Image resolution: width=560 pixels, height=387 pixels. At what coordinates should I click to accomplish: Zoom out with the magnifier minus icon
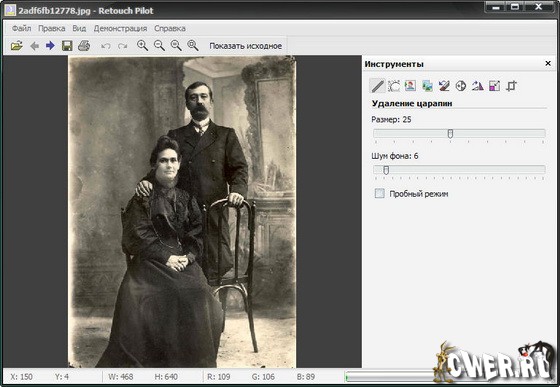click(159, 45)
